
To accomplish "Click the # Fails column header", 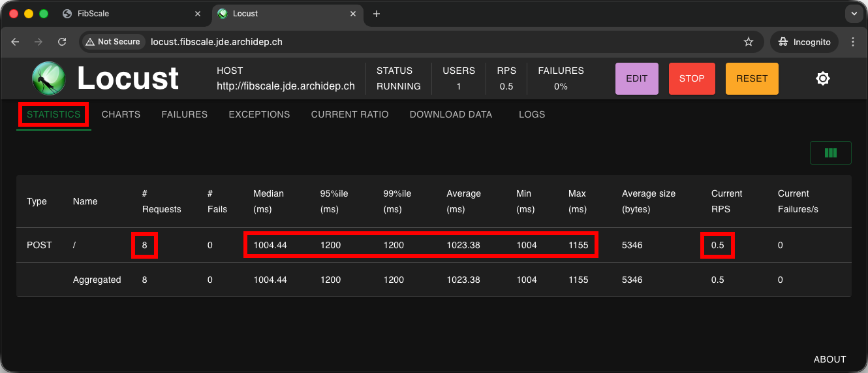I will click(x=217, y=201).
